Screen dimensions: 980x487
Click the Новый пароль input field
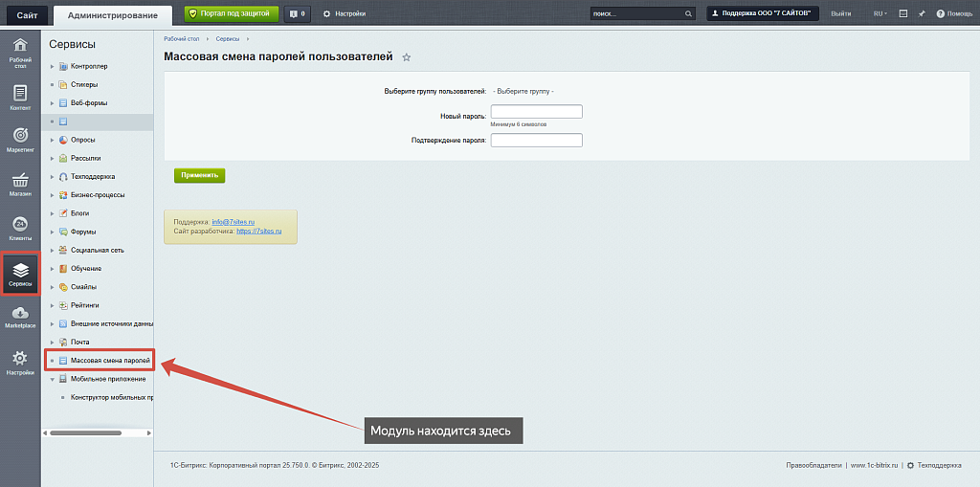pos(536,112)
